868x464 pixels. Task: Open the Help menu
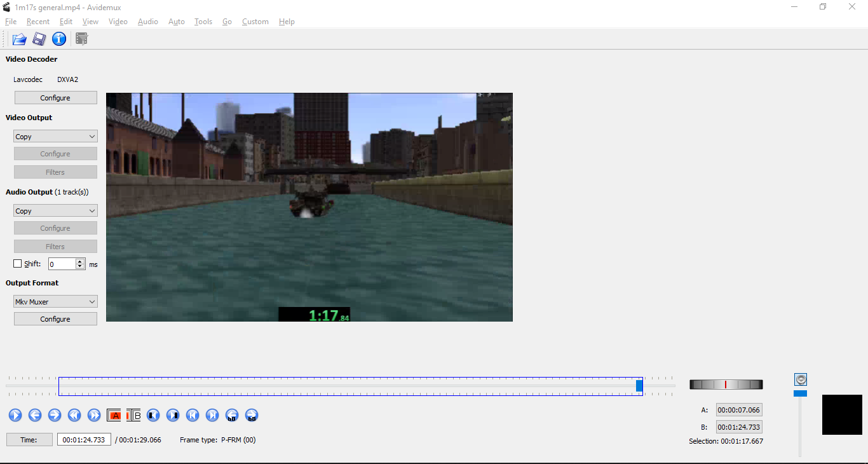coord(287,22)
